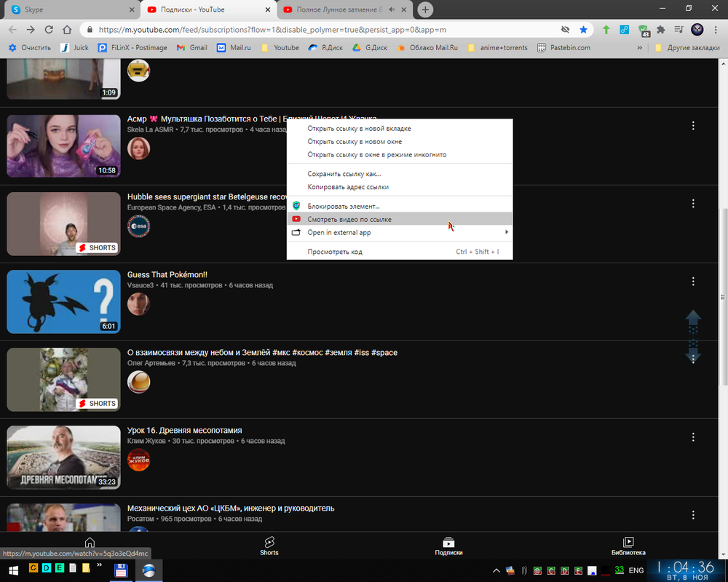Image resolution: width=728 pixels, height=582 pixels.
Task: Choose Смотреть видео по ссылке
Action: 400,219
